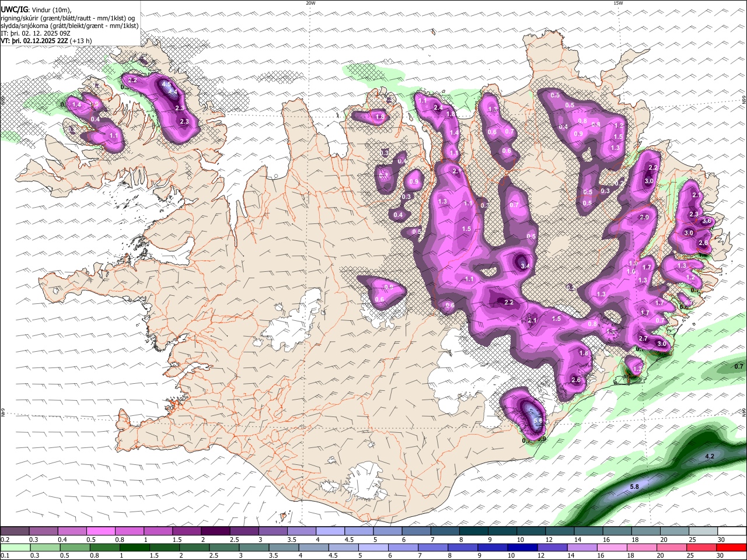Pick the darkest purple 2 swatch, upper legend row
The height and width of the screenshot is (560, 747).
(215, 531)
